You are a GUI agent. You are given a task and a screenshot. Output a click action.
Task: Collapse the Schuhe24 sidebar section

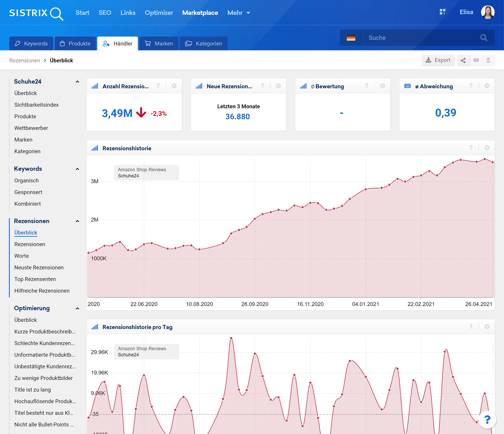tap(77, 82)
